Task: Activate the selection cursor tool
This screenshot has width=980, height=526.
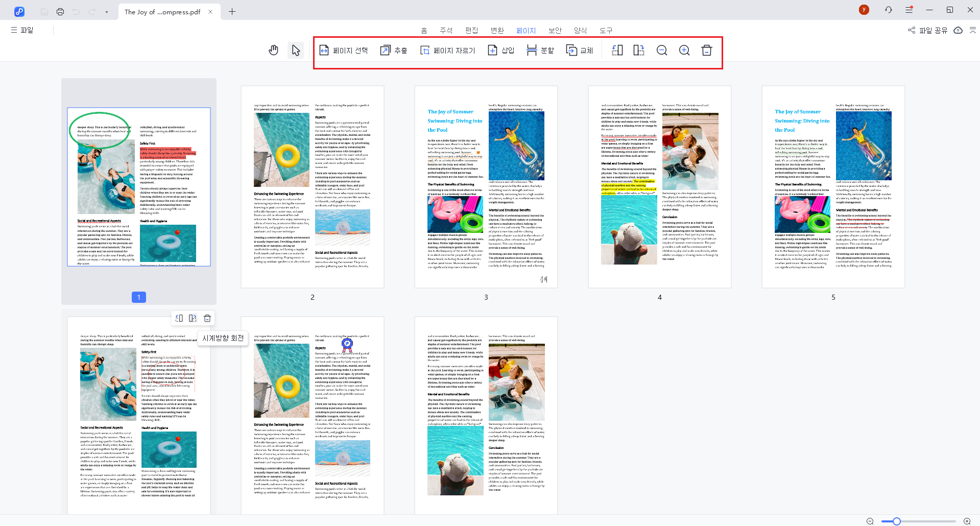Action: point(295,50)
